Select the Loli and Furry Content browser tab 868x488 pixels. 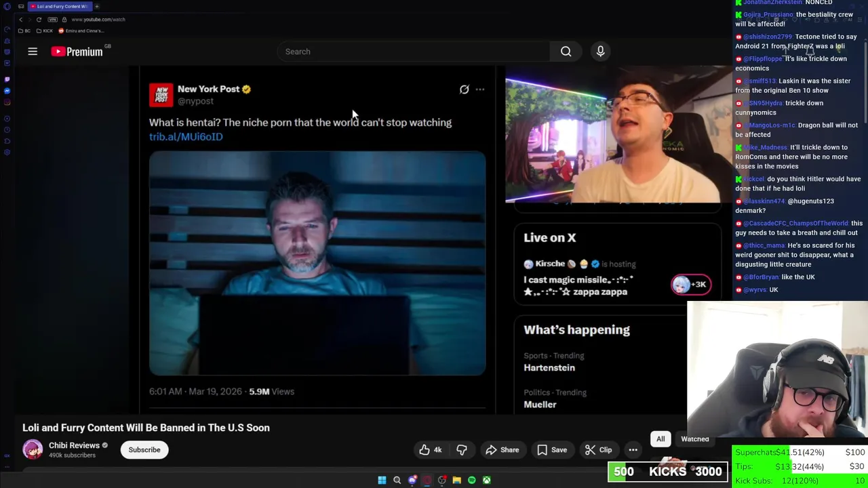pos(60,7)
